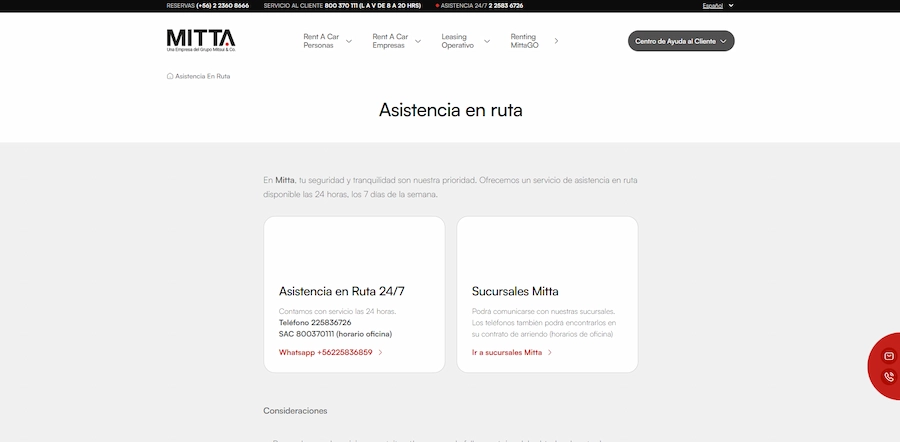The image size is (900, 442).
Task: Open Centro de Ayuda al Cliente dropdown
Action: (681, 41)
